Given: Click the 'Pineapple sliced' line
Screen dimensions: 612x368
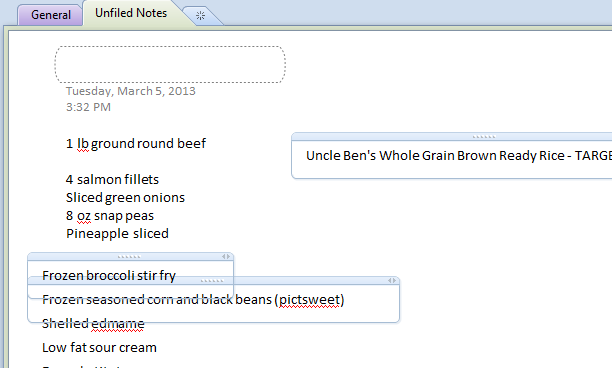Looking at the screenshot, I should tap(117, 234).
